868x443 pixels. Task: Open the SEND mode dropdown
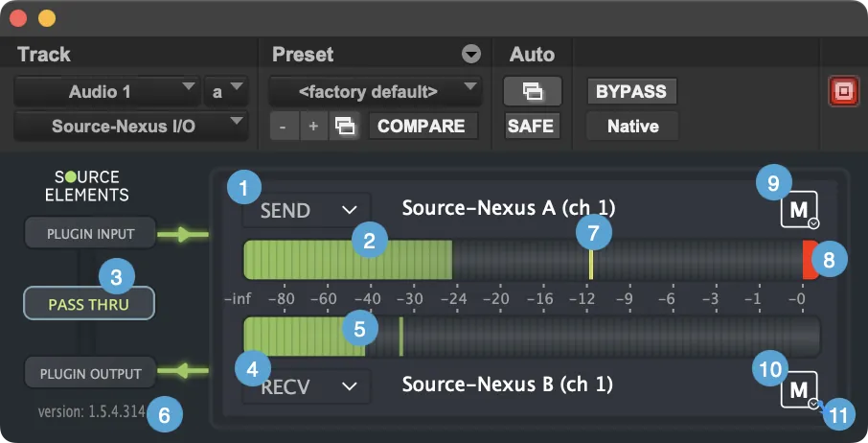tap(307, 210)
